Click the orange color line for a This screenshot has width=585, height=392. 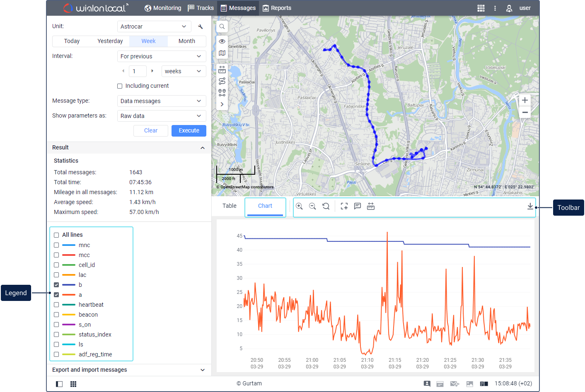pos(69,295)
